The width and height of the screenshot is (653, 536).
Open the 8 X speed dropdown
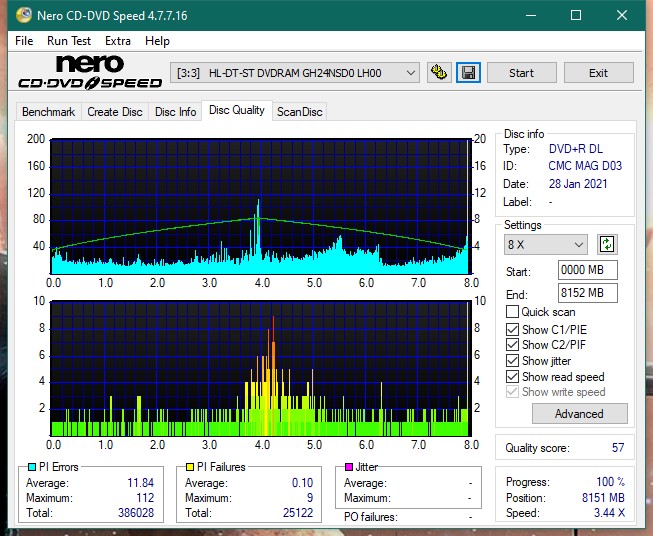pos(546,244)
